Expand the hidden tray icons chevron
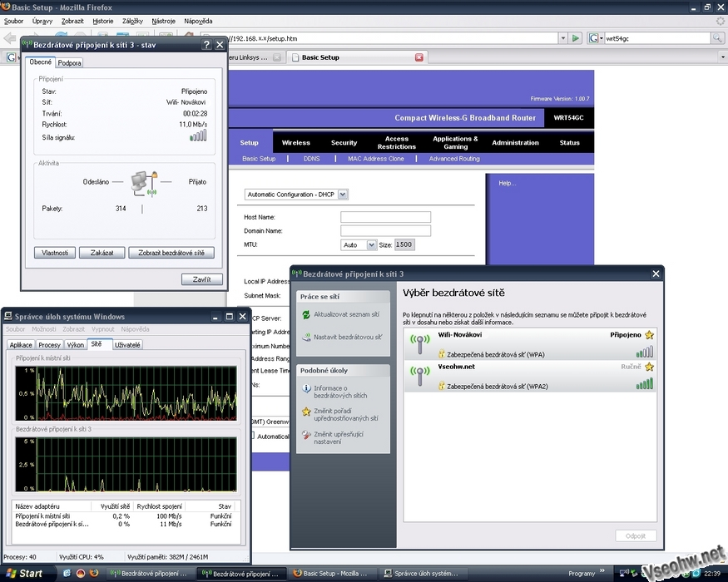The height and width of the screenshot is (582, 728). pyautogui.click(x=602, y=571)
